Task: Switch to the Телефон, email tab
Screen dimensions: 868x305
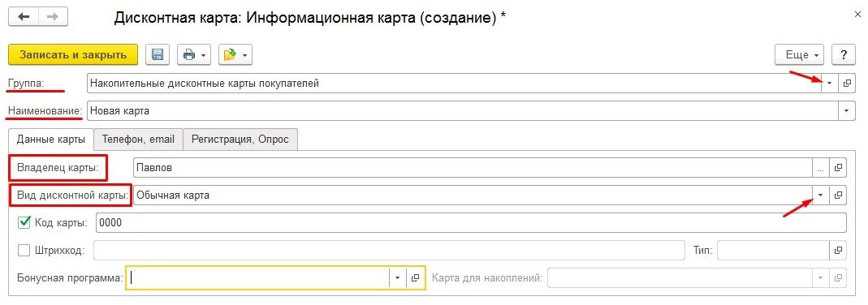Action: pos(138,140)
